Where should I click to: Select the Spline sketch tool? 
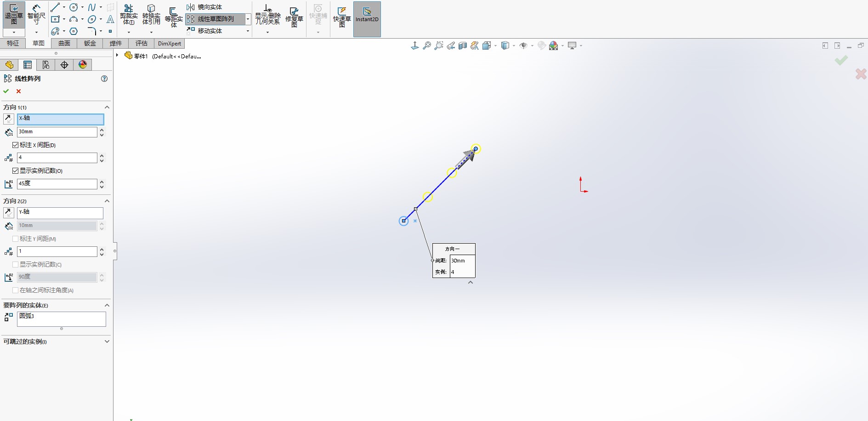click(92, 7)
